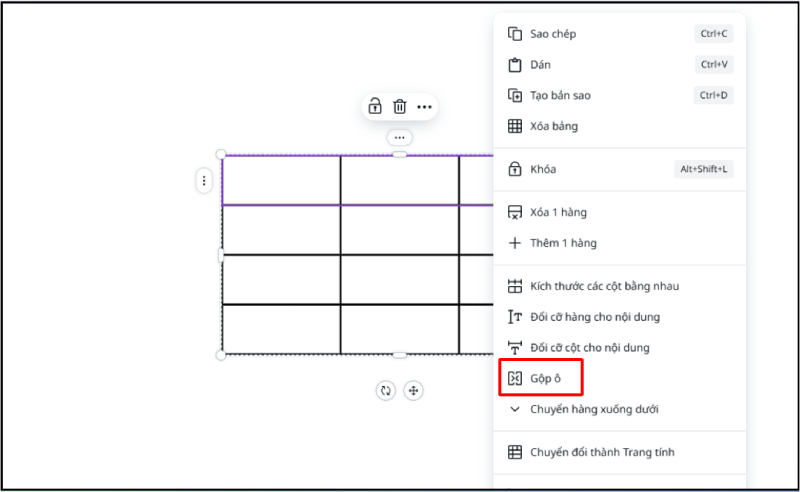
Task: Click the lock icon in floating toolbar
Action: coord(375,107)
